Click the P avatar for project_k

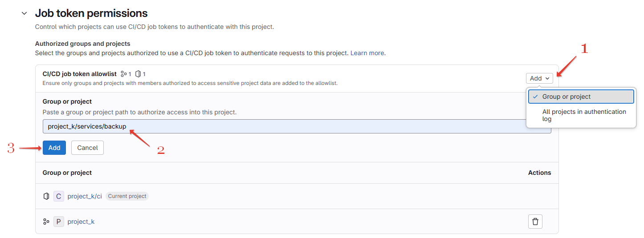click(59, 222)
